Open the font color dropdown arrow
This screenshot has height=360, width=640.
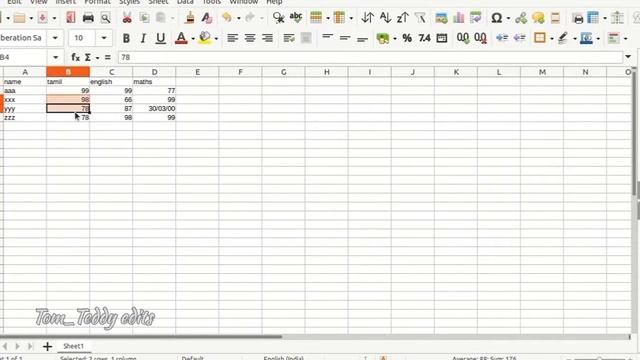193,39
